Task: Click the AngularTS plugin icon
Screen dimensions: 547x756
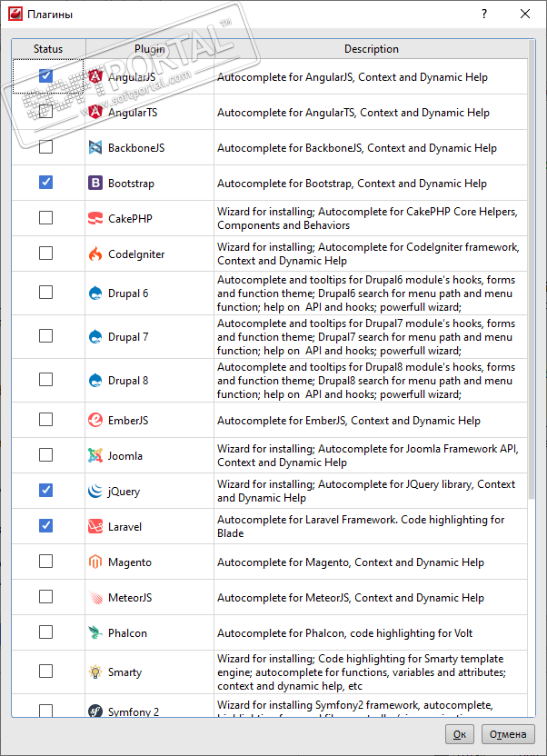Action: point(95,113)
